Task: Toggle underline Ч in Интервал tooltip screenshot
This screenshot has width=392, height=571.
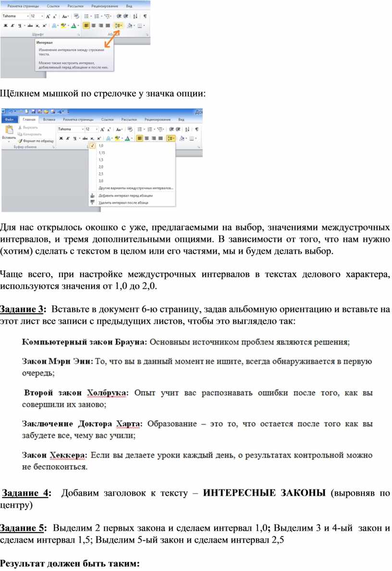Action: pos(20,25)
